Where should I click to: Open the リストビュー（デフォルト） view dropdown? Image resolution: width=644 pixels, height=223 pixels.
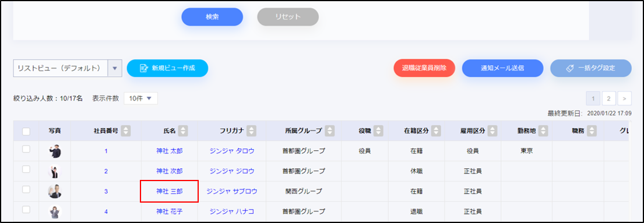point(68,68)
